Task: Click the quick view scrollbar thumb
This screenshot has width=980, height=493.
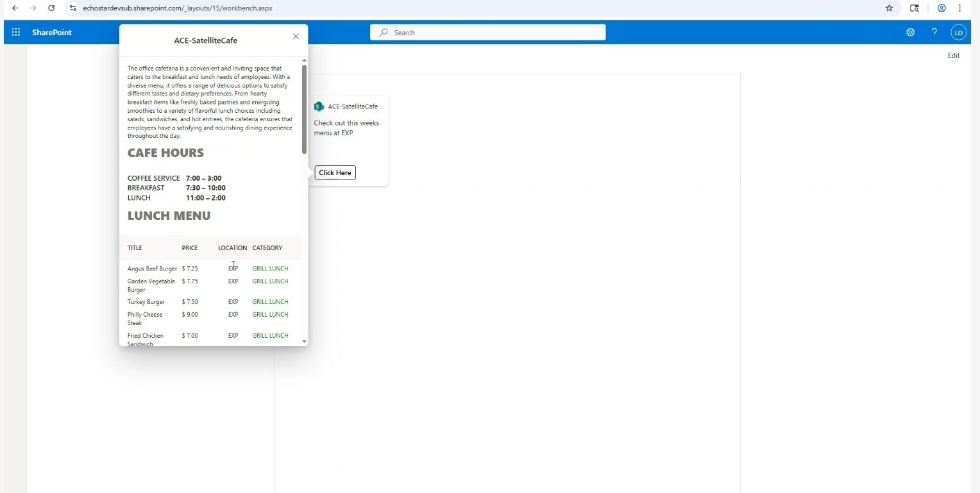Action: [x=304, y=109]
